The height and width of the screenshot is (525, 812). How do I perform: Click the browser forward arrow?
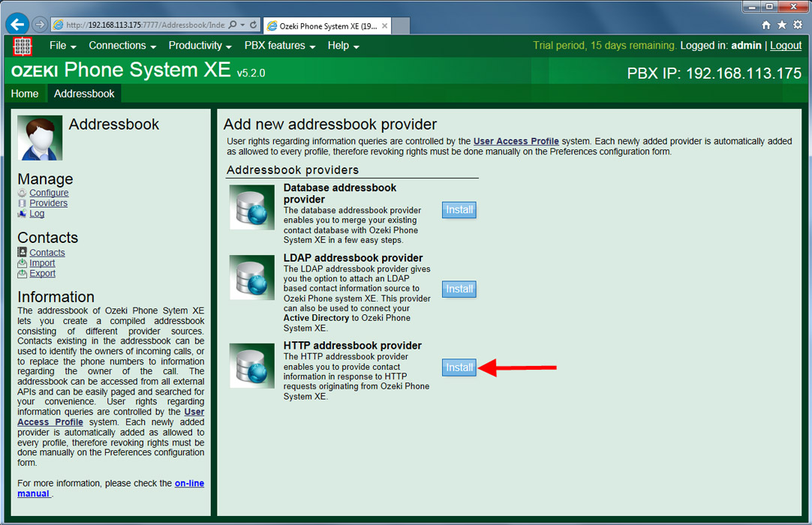[x=39, y=24]
